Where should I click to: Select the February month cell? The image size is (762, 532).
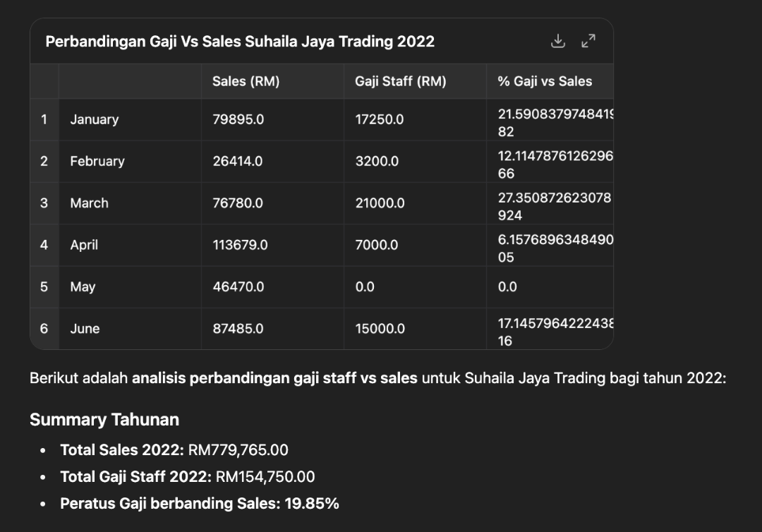pyautogui.click(x=97, y=161)
